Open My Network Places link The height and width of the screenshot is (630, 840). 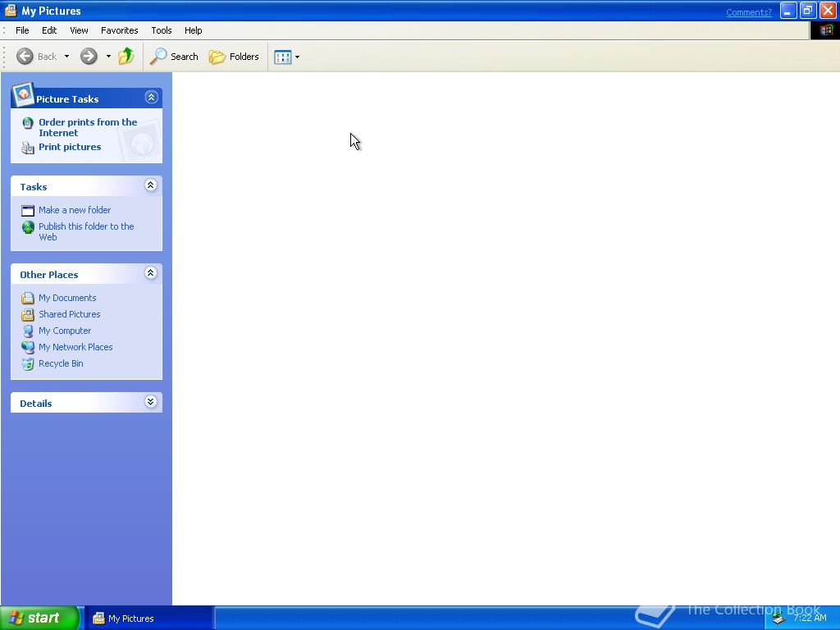[75, 347]
